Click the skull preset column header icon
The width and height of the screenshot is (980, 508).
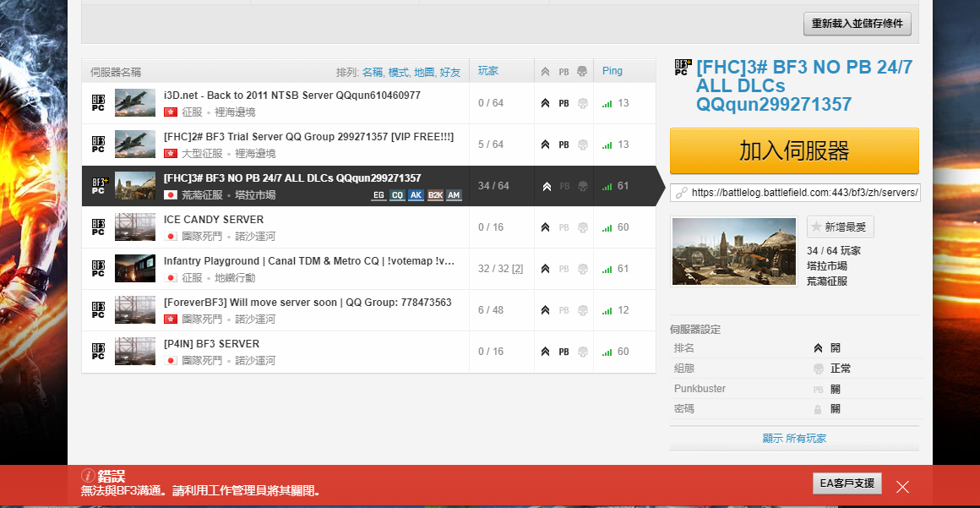(582, 71)
